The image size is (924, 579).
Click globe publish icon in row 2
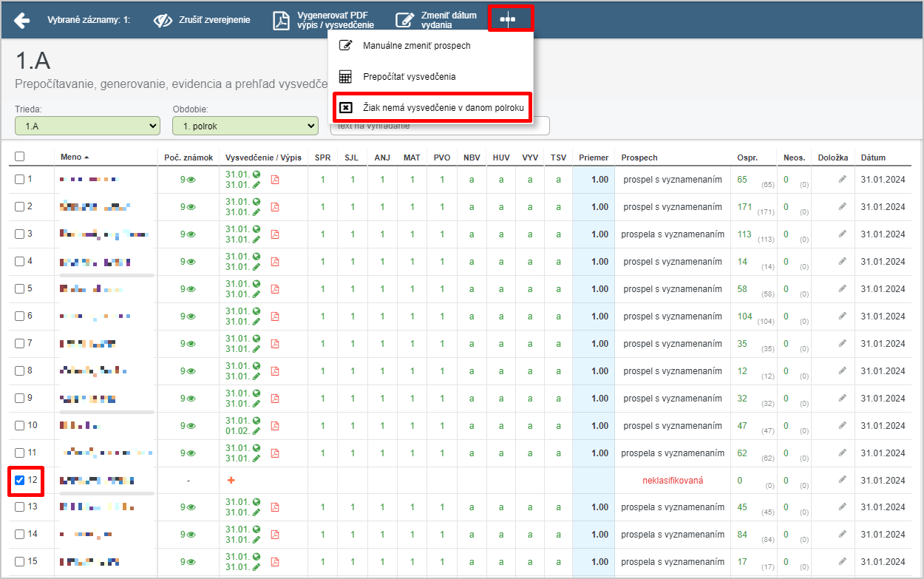click(257, 202)
